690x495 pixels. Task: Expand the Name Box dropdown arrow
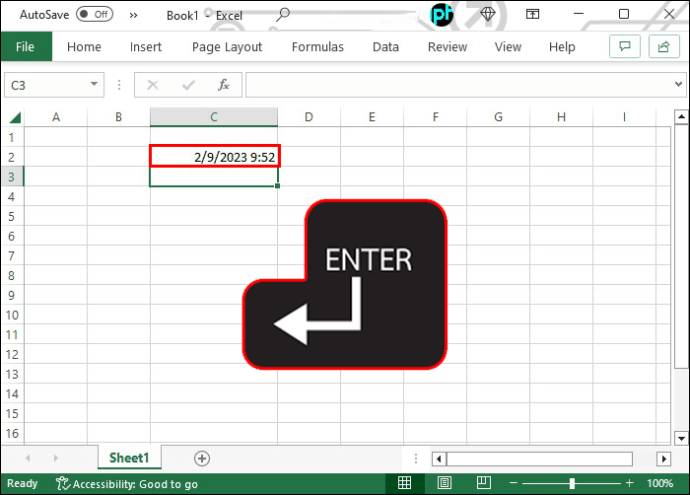(x=94, y=84)
